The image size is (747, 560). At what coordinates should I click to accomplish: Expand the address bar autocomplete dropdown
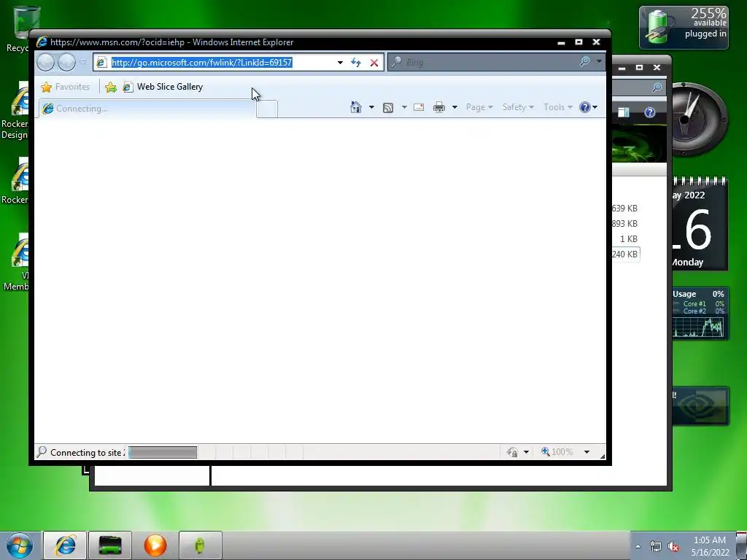(x=340, y=63)
